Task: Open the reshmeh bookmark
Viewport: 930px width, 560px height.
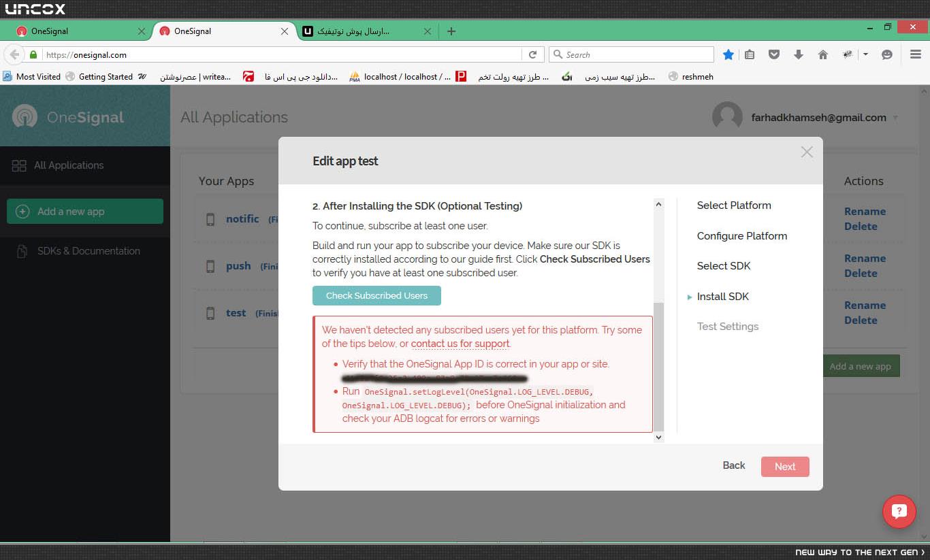Action: click(691, 77)
